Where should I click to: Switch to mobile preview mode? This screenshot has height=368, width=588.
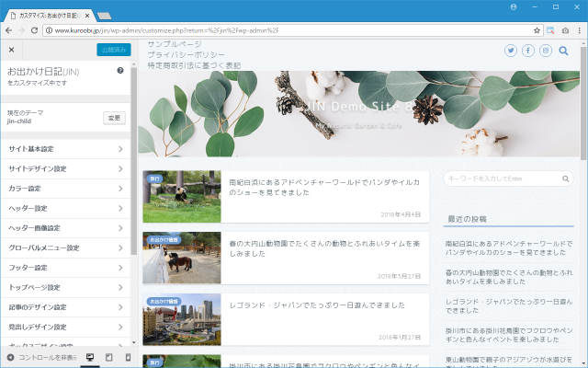click(128, 357)
